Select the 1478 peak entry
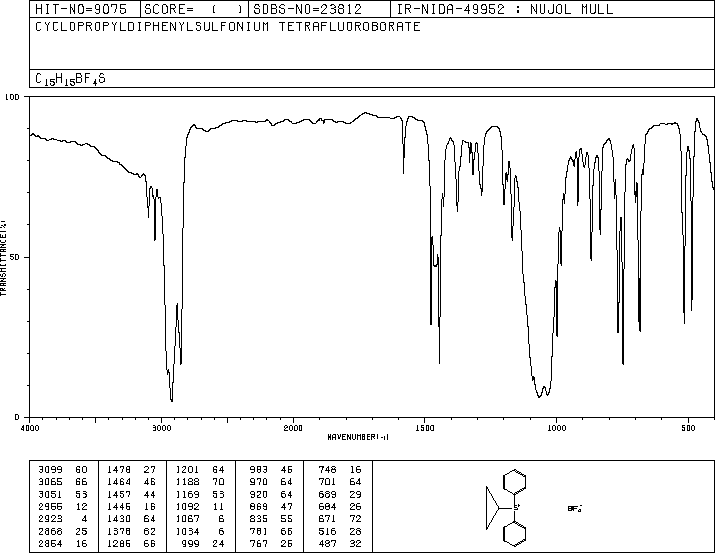The height and width of the screenshot is (553, 715). (132, 470)
